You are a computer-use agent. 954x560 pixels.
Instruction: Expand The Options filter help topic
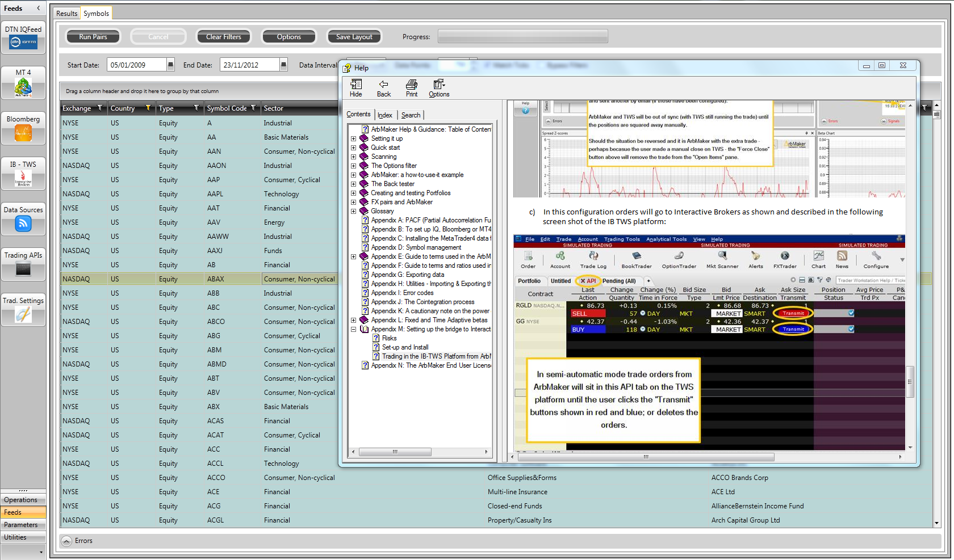pyautogui.click(x=353, y=166)
